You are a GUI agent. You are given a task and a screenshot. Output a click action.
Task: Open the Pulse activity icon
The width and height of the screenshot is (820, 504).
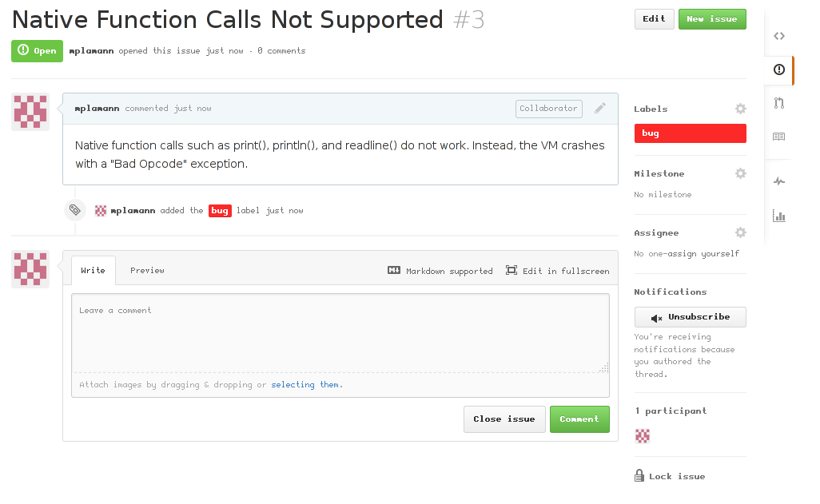[x=779, y=181]
